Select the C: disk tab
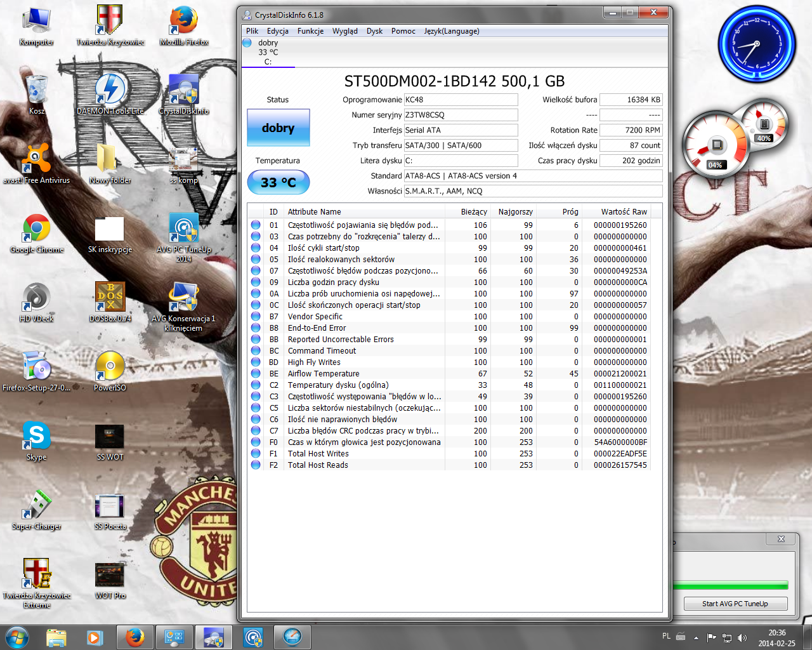 [x=268, y=52]
